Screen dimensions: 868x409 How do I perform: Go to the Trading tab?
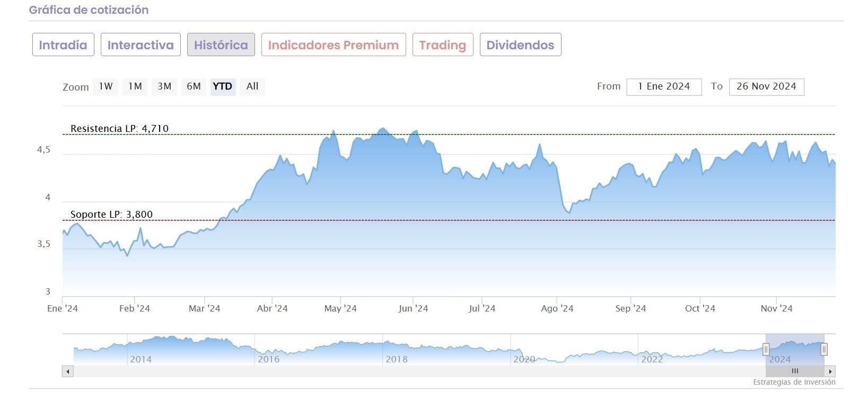point(443,45)
